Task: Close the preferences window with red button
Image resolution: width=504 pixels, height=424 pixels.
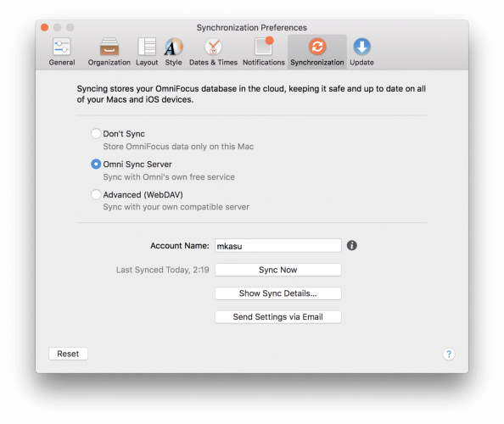Action: click(45, 28)
